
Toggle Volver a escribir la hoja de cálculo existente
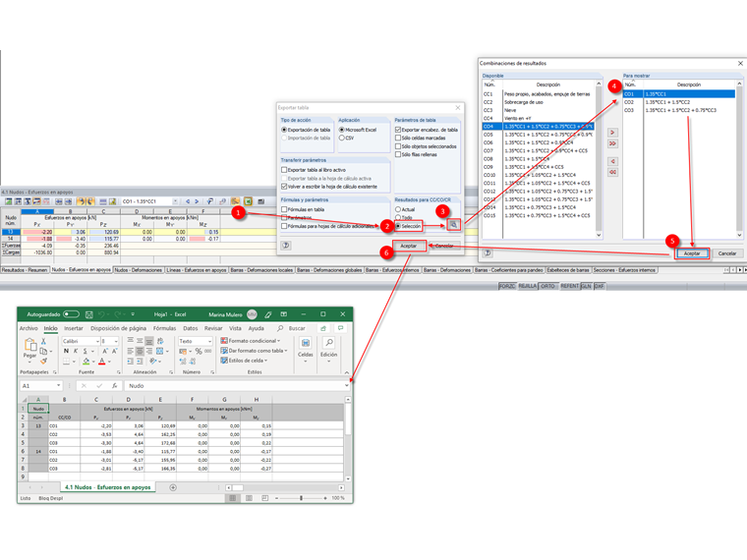[x=284, y=187]
